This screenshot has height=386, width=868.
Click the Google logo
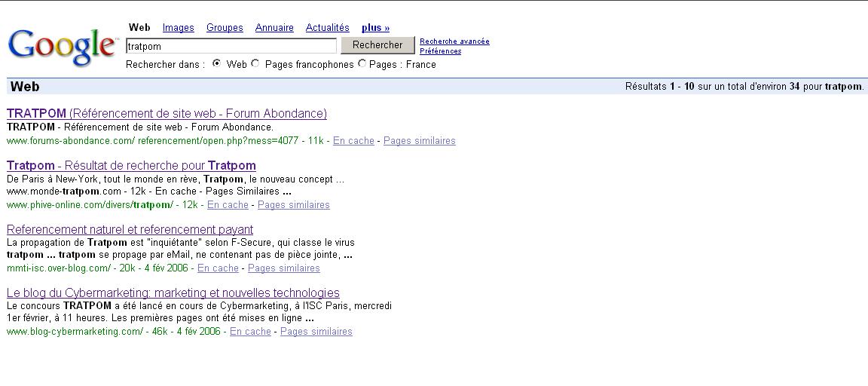(x=62, y=47)
